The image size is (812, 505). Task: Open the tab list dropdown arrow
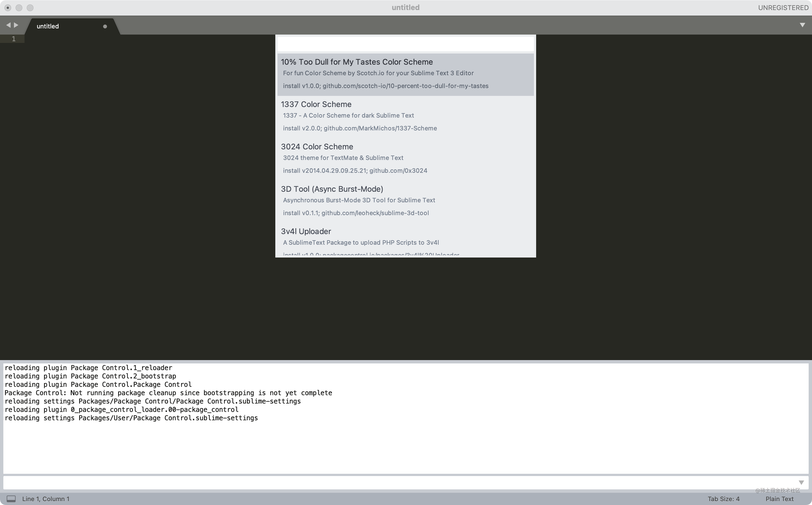click(x=802, y=25)
